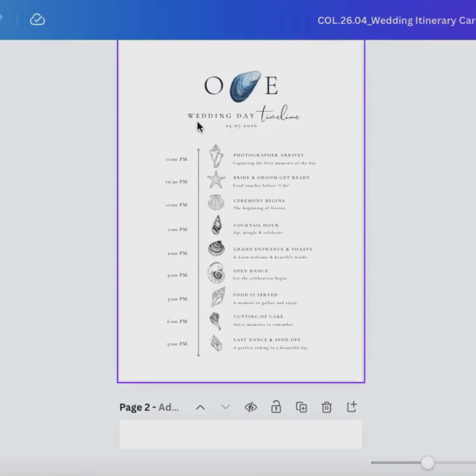Lock Page 2 with the padlock icon
476x476 pixels.
click(276, 407)
